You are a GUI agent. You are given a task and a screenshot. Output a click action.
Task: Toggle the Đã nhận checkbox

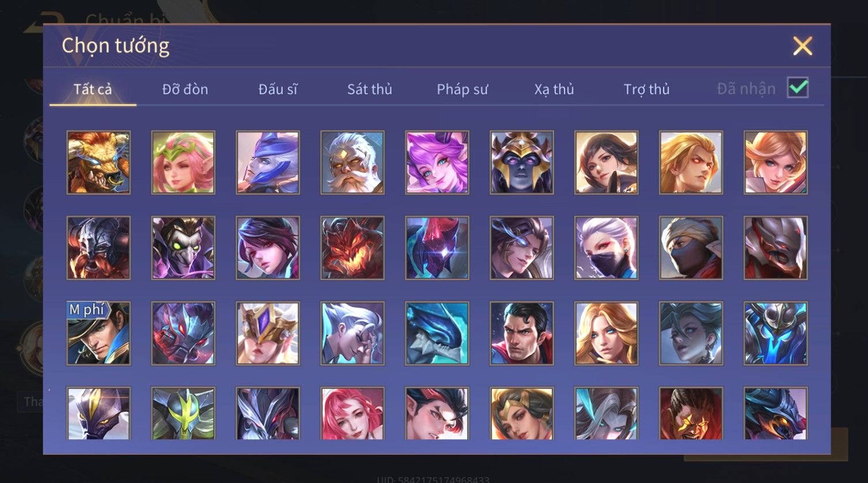click(798, 88)
